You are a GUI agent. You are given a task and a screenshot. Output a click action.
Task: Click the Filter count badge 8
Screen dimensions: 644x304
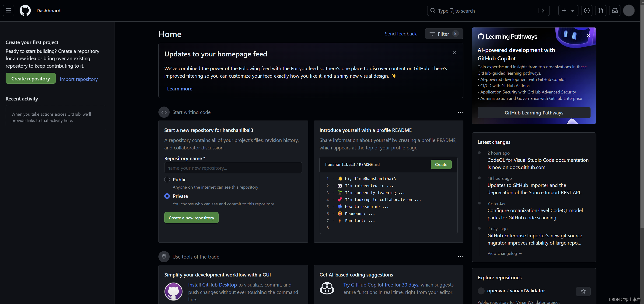[455, 34]
